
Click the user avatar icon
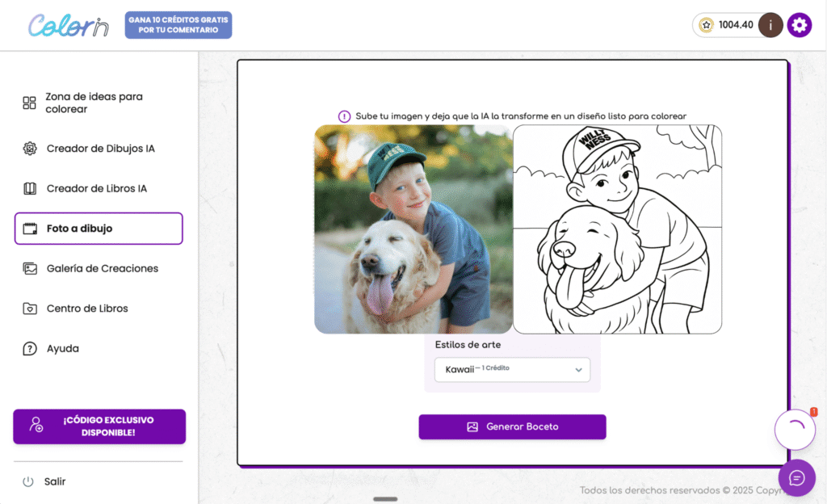click(x=770, y=25)
